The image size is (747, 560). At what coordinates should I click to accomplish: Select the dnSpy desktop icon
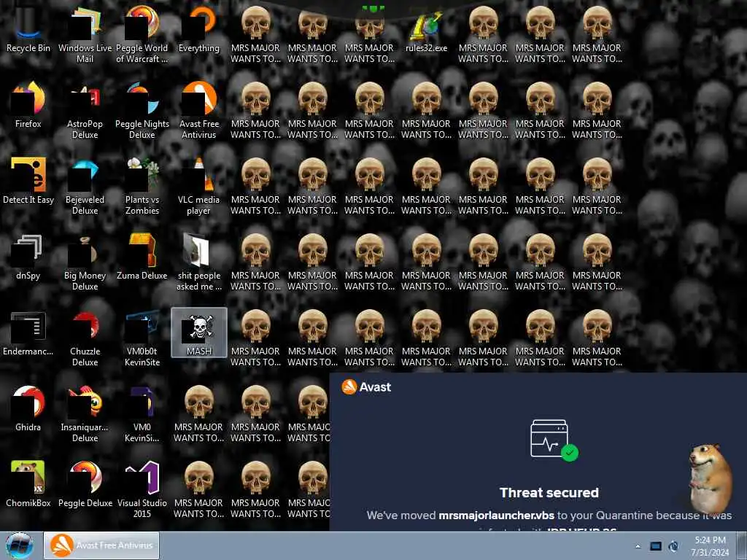(28, 257)
